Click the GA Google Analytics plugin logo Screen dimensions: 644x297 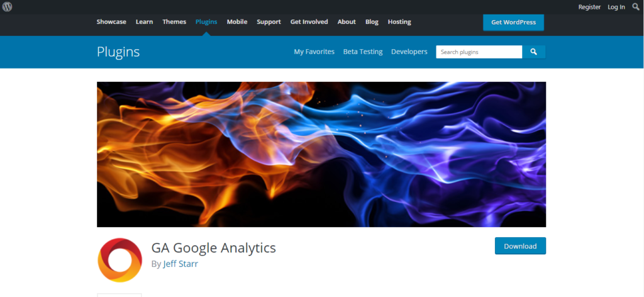pos(119,260)
